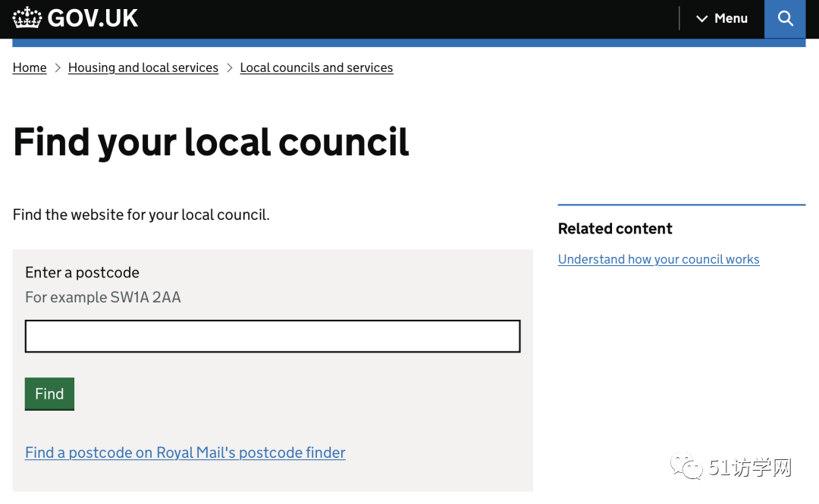The image size is (819, 504).
Task: Click the For example SW1A 2AA hint
Action: 103,297
